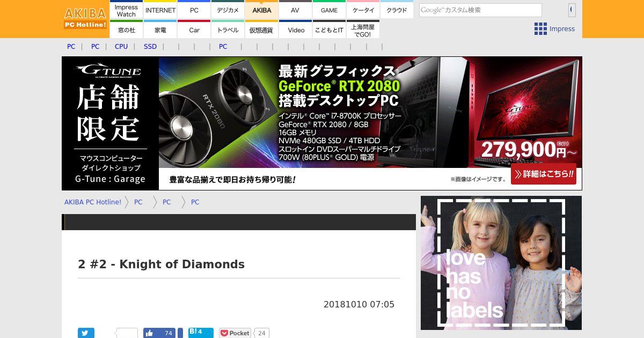
Task: Click the Facebook like button showing 74
Action: tap(159, 333)
